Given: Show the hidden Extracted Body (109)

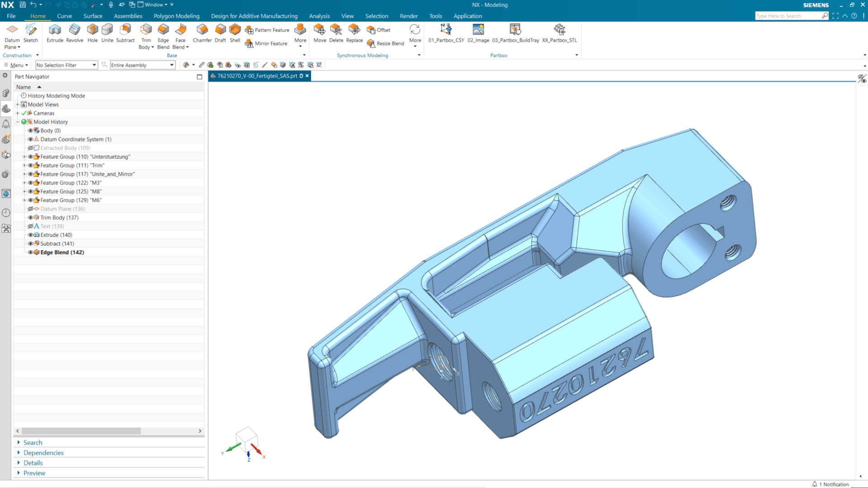Looking at the screenshot, I should 30,148.
